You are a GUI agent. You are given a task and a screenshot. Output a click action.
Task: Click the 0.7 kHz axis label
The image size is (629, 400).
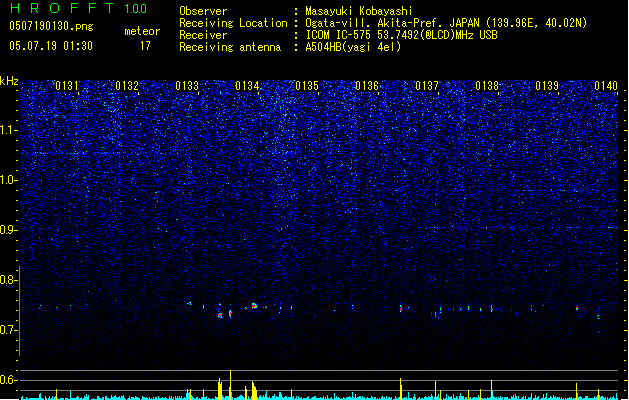(x=8, y=330)
